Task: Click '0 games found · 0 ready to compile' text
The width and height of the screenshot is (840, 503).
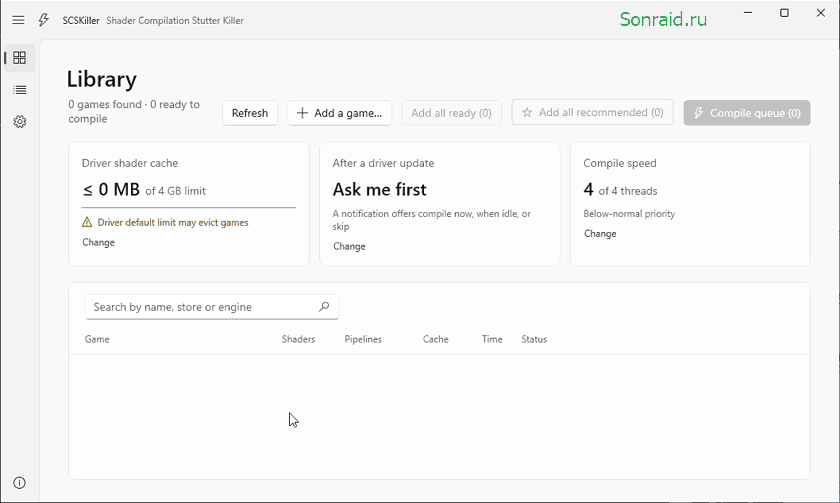Action: 134,111
